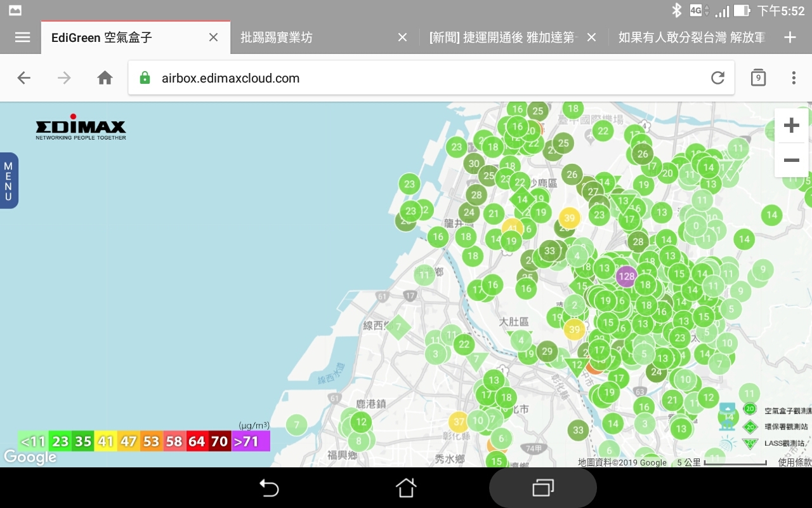
Task: Select the 11 marker near coastal 鄉
Action: 424,276
